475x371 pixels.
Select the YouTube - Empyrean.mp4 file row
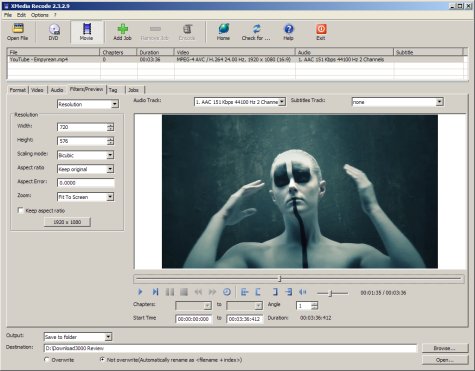[x=236, y=59]
